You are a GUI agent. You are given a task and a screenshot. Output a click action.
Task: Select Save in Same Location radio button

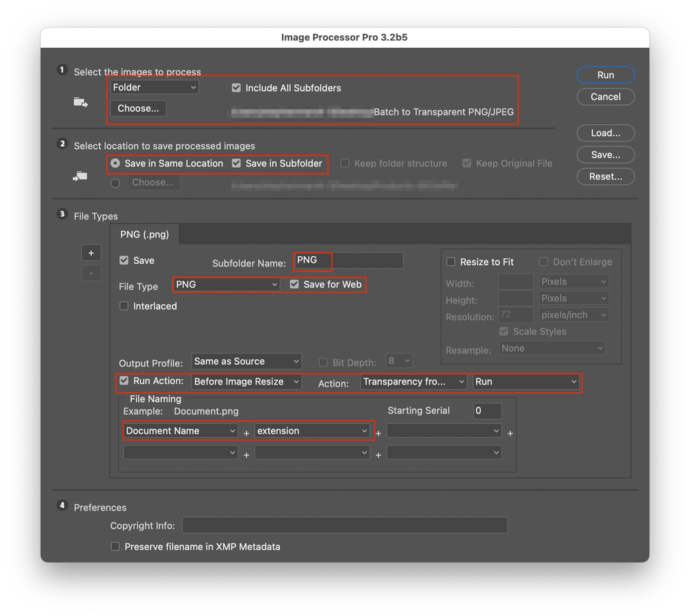point(115,163)
